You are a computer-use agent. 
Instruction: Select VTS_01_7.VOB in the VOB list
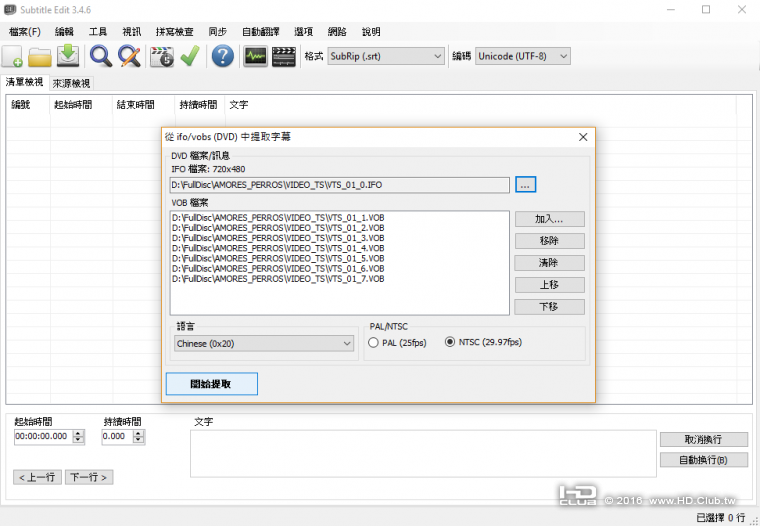[278, 279]
